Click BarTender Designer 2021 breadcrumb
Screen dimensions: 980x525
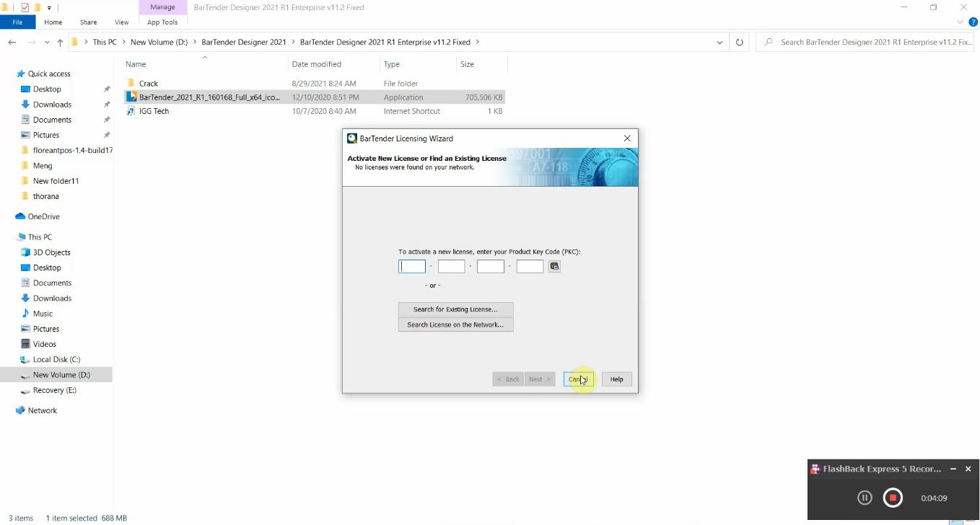pos(244,43)
